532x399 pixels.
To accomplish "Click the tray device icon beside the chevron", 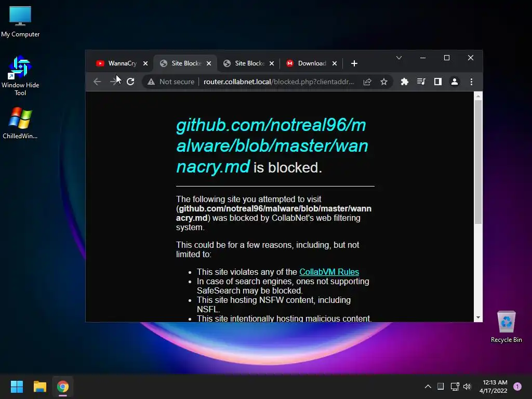I will pos(441,387).
